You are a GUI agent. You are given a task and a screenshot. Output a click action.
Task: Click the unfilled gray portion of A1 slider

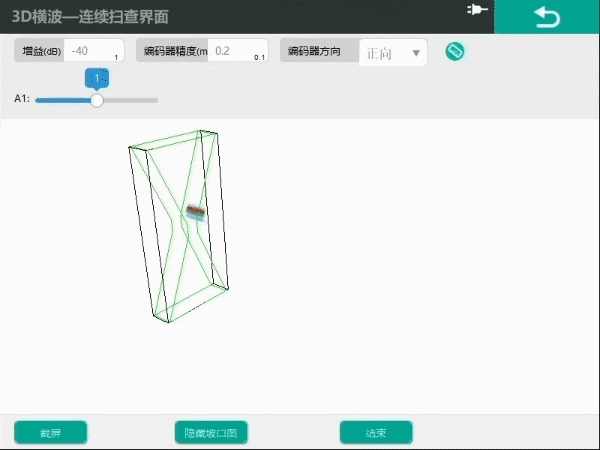coord(130,100)
